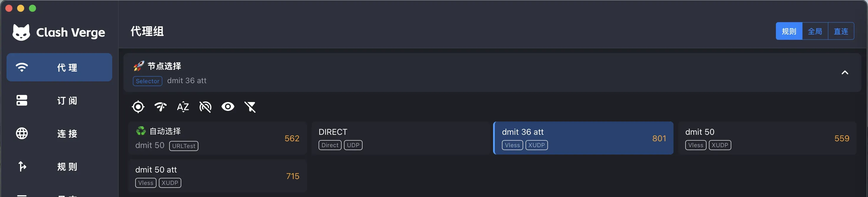Sort proxies with the AZ icon
Screen dimensions: 868x197
pos(183,107)
